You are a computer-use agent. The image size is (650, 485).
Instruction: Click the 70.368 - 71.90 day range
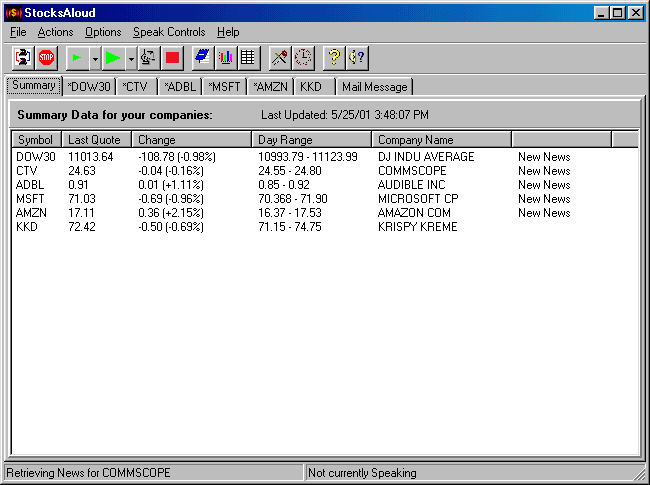click(x=293, y=199)
